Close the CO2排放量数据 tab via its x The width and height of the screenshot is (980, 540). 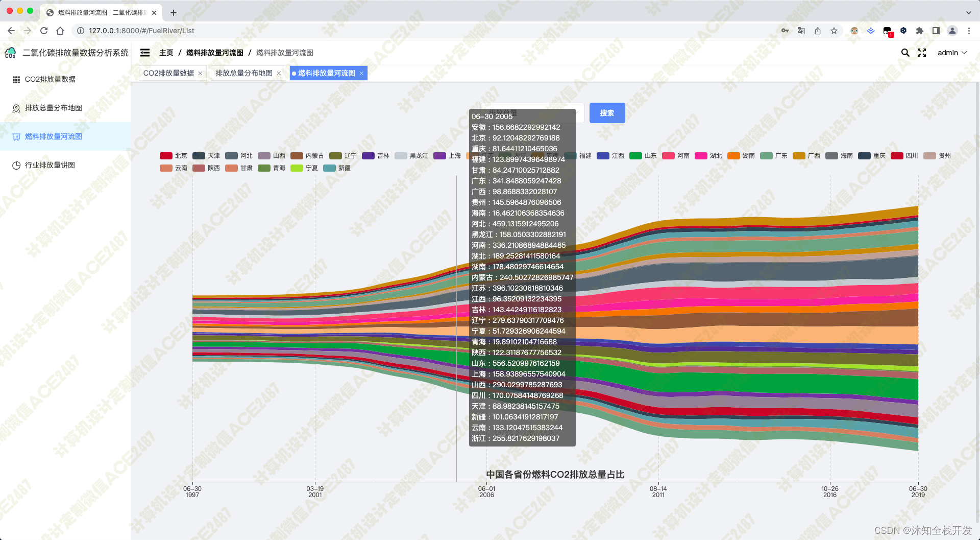(200, 74)
